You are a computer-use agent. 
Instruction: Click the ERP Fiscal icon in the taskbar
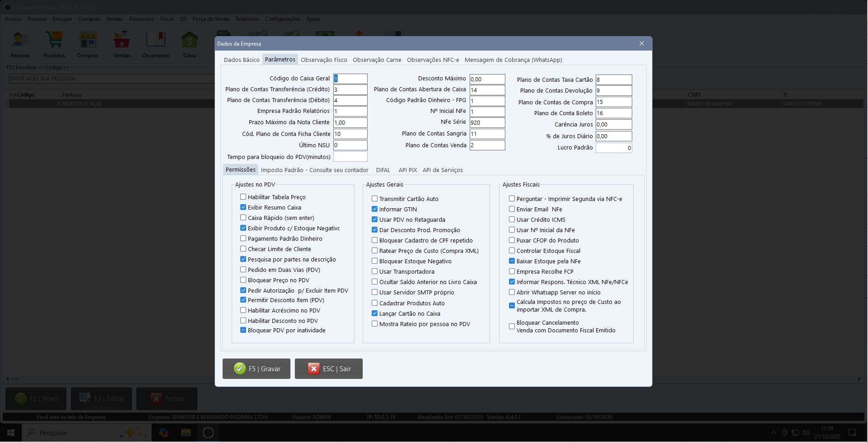[208, 432]
